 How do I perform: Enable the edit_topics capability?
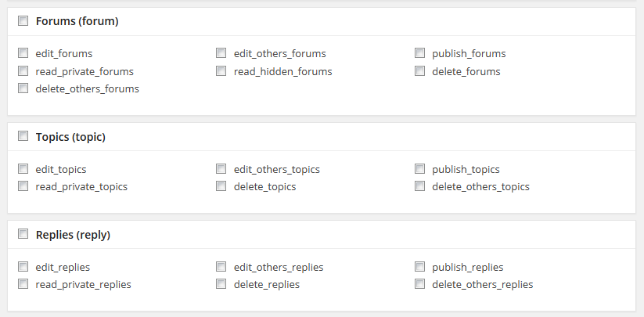coord(23,169)
